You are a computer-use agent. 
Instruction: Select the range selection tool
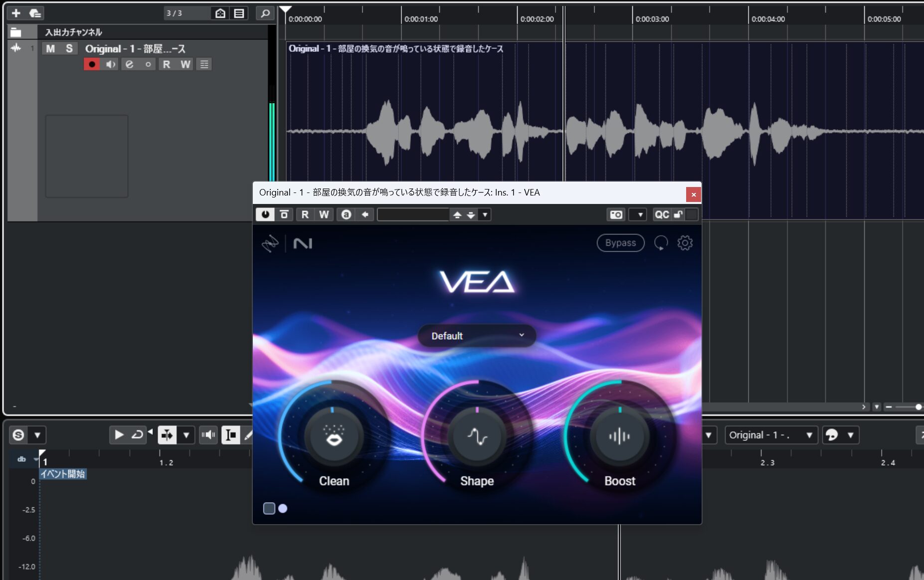[231, 435]
